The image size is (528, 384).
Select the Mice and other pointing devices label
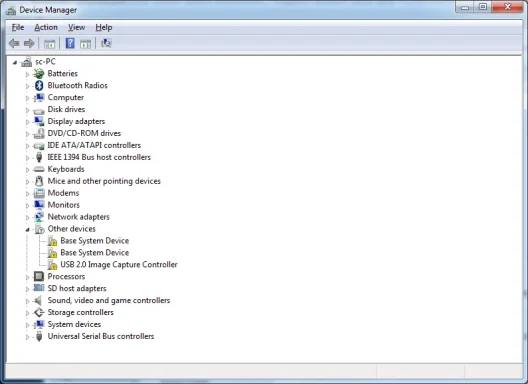pyautogui.click(x=104, y=181)
